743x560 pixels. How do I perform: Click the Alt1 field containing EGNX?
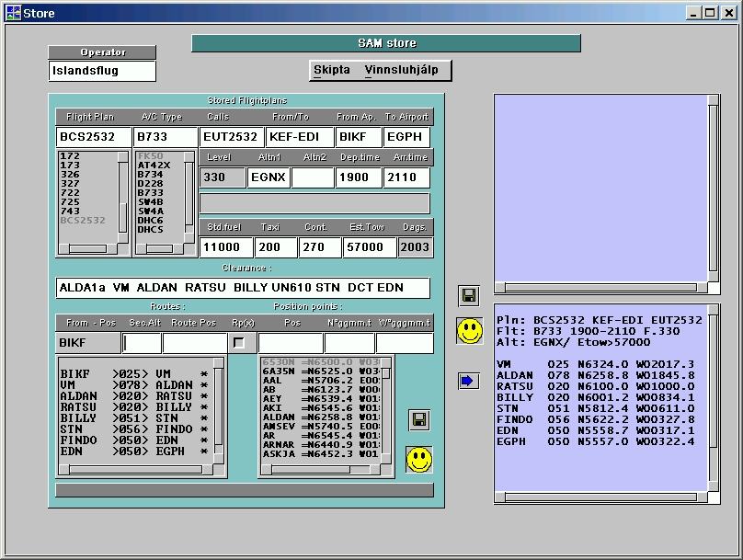(x=268, y=177)
